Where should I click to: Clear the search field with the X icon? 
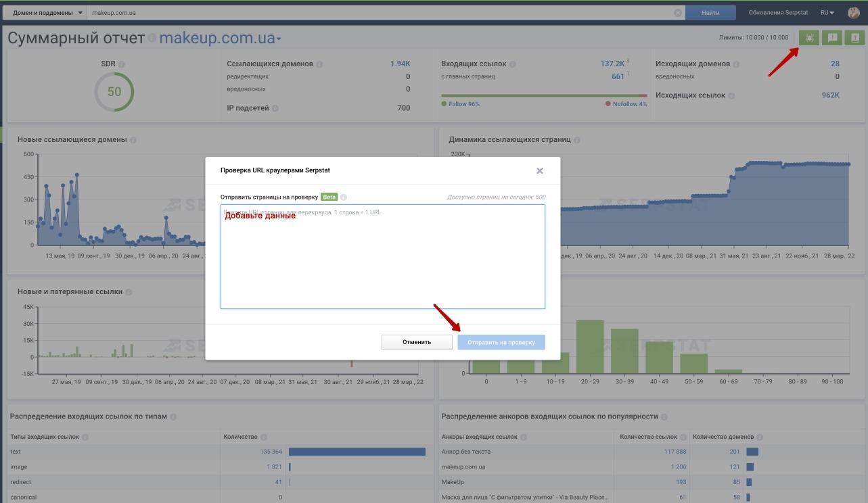(x=678, y=13)
